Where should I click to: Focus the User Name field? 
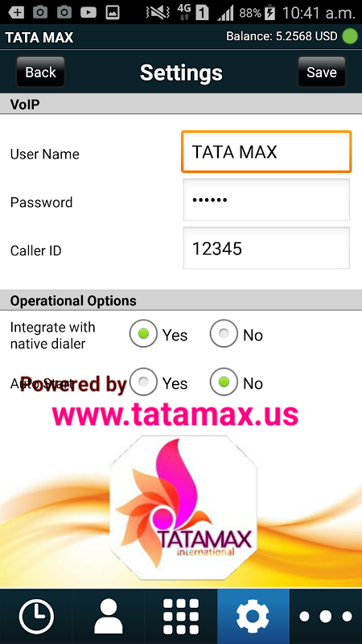[x=266, y=152]
